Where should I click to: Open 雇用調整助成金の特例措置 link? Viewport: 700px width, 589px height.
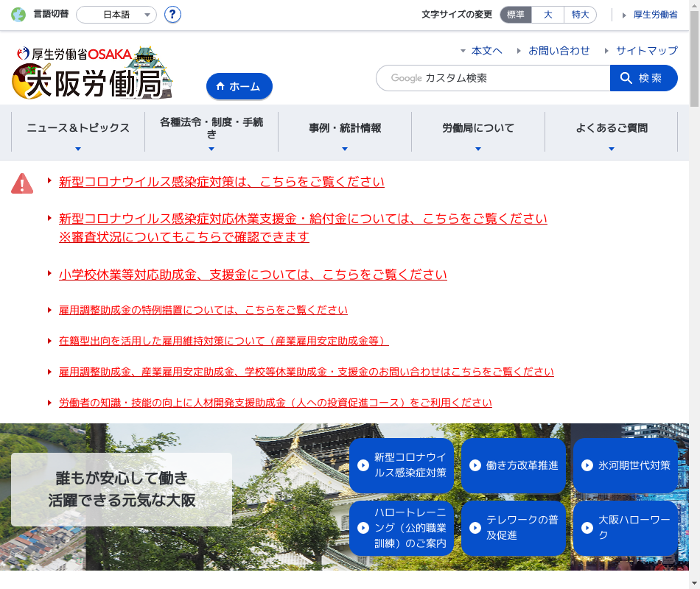pyautogui.click(x=203, y=310)
